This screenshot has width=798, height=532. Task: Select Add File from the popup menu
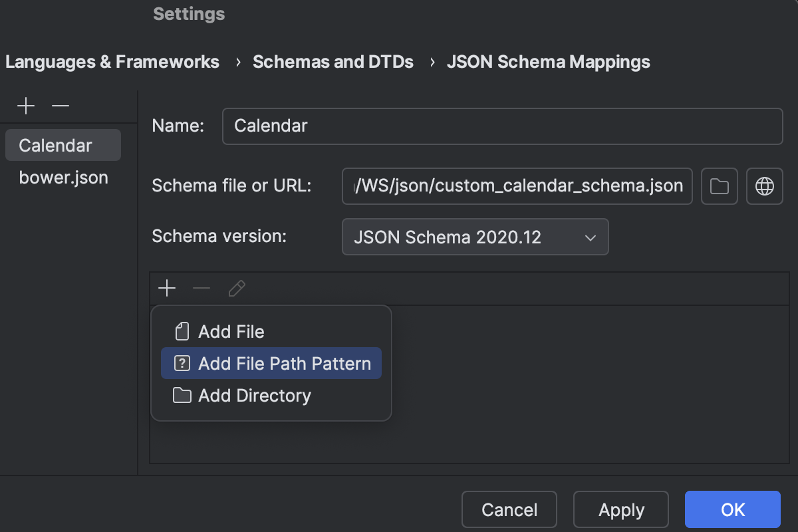click(x=231, y=331)
